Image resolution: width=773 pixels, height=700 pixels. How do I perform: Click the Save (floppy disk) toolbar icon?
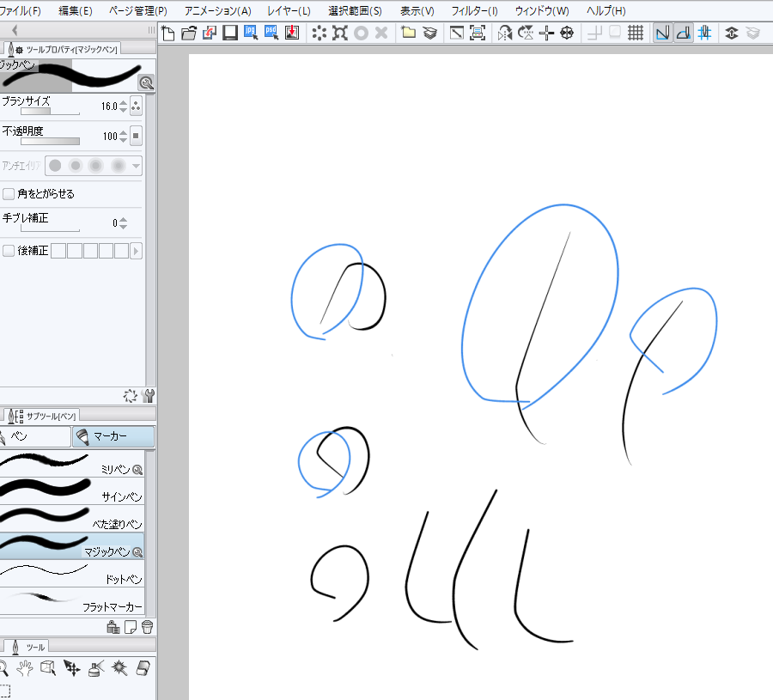pos(229,33)
